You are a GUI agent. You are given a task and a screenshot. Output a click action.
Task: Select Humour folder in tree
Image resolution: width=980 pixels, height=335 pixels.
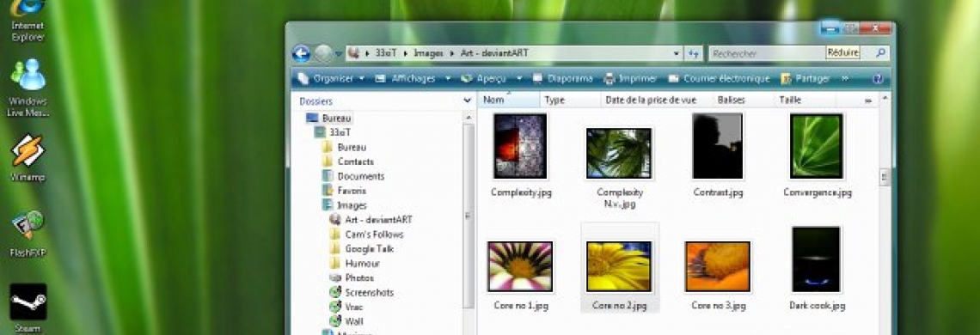pos(354,263)
